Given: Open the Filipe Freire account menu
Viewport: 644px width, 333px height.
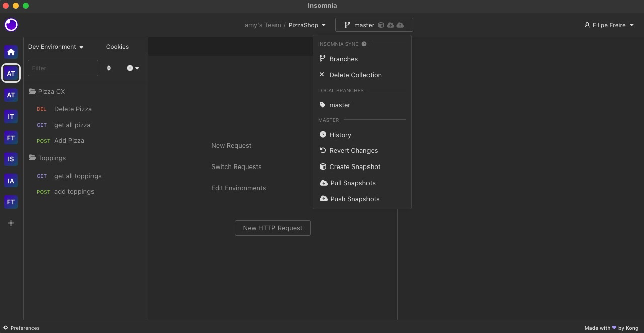Looking at the screenshot, I should [x=609, y=25].
